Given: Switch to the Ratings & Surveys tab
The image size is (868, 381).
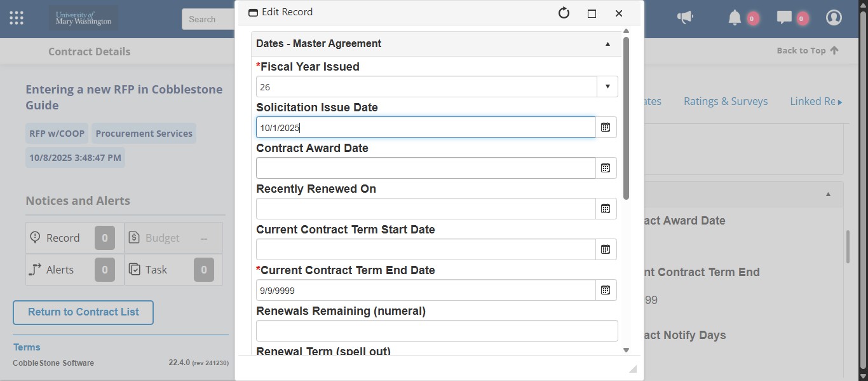Looking at the screenshot, I should coord(726,100).
